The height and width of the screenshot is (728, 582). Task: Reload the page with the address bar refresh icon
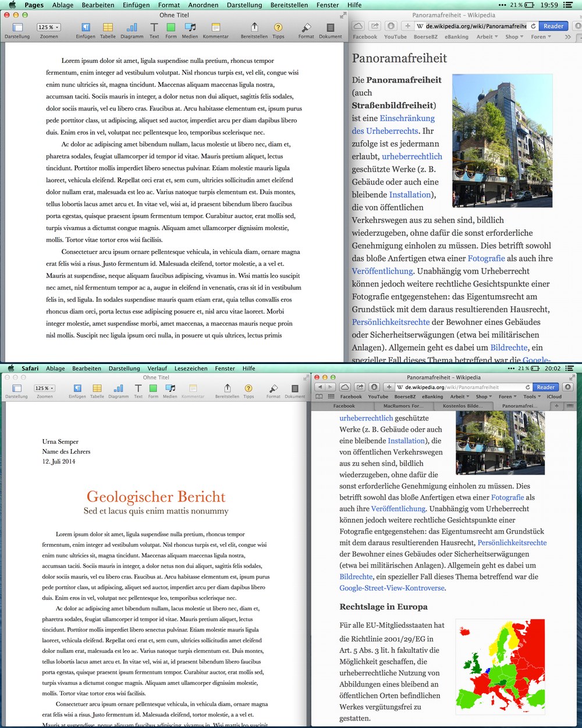click(528, 387)
